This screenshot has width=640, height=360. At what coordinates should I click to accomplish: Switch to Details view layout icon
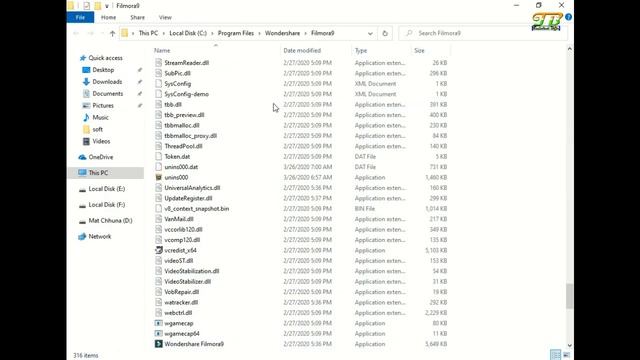tap(555, 355)
